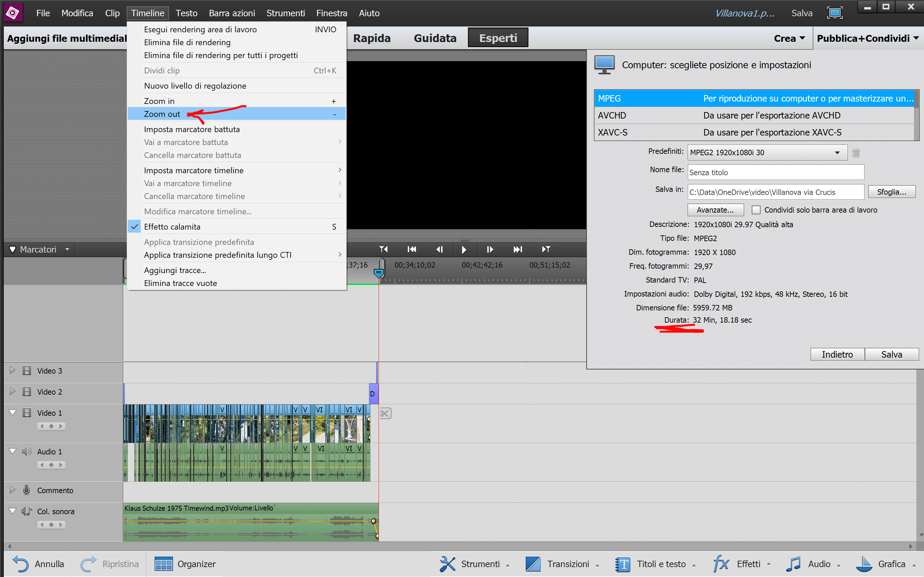Open the Pubblica+Condividi dropdown
This screenshot has height=577, width=924.
click(x=868, y=38)
